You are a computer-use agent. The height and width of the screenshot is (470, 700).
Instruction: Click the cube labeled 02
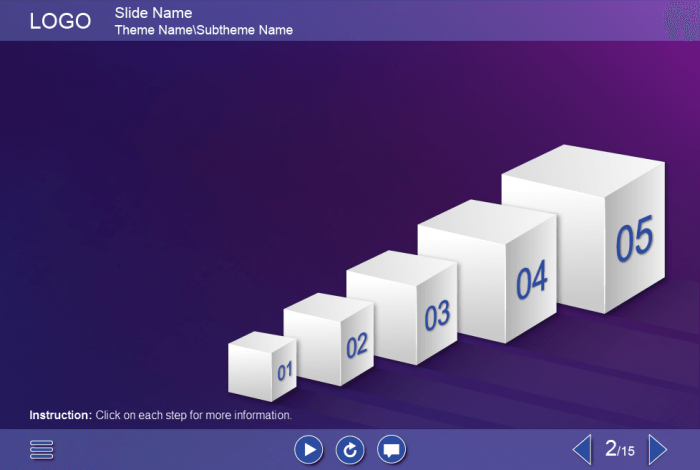(x=328, y=342)
